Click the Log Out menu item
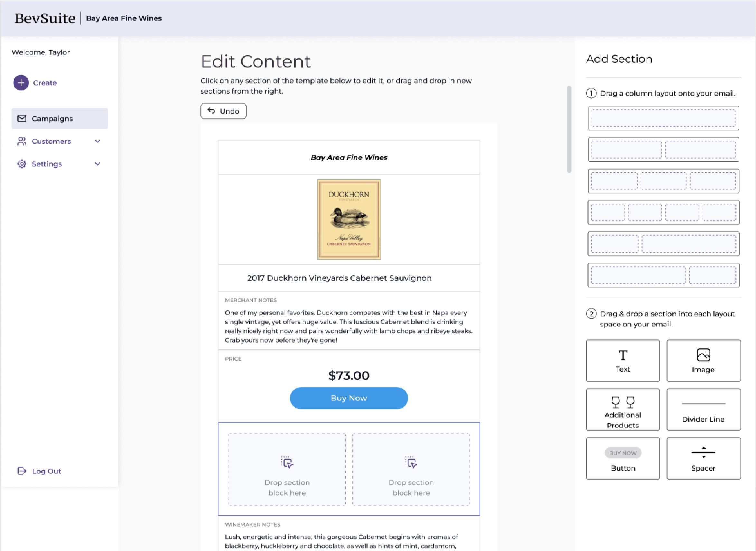 coord(46,470)
